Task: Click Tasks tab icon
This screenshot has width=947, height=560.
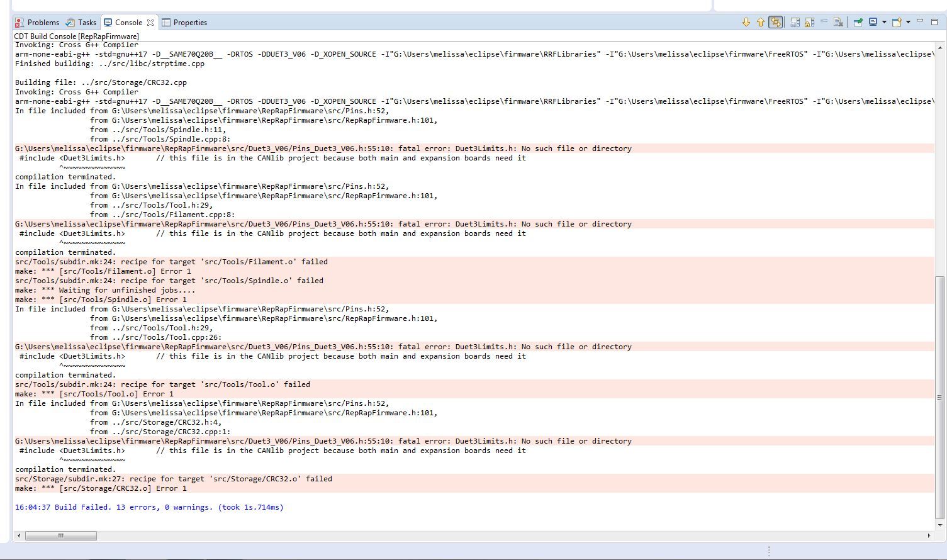Action: 70,23
